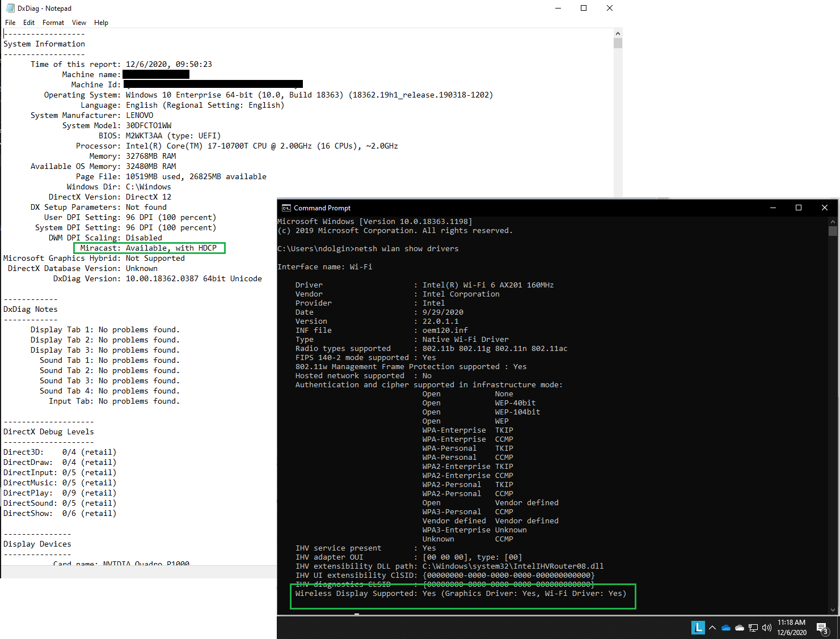Image resolution: width=840 pixels, height=639 pixels.
Task: Open the blue OneDrive cloud icon in the tray
Action: coord(726,628)
